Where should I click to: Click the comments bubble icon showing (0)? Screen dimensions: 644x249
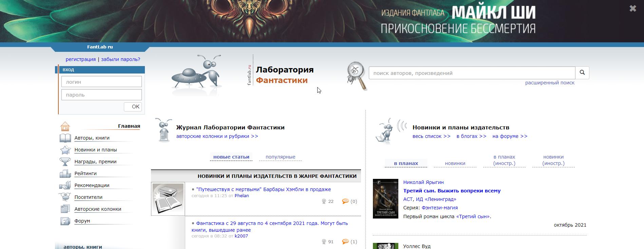point(345,201)
